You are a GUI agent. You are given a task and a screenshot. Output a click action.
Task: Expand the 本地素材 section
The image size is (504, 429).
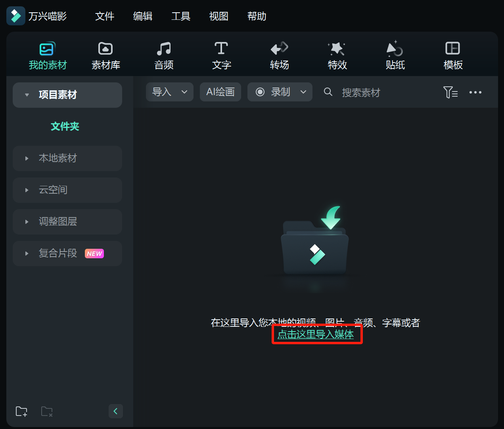[67, 158]
